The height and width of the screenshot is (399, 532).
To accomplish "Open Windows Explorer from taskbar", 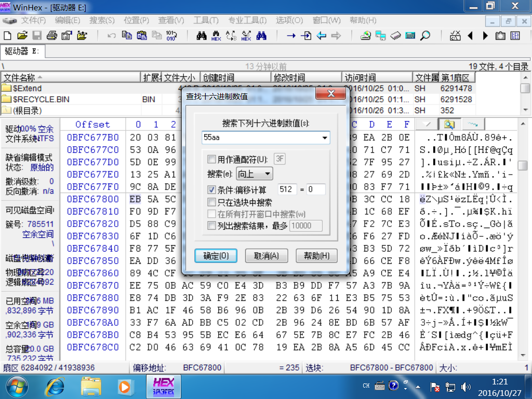I will click(90, 387).
